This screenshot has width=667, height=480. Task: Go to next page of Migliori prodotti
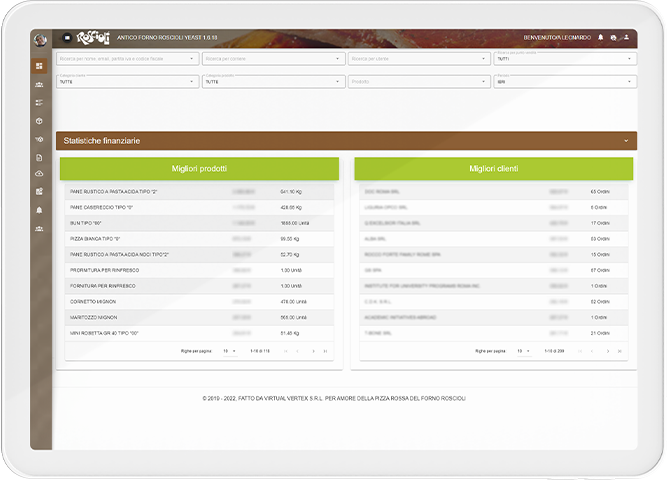click(x=313, y=351)
